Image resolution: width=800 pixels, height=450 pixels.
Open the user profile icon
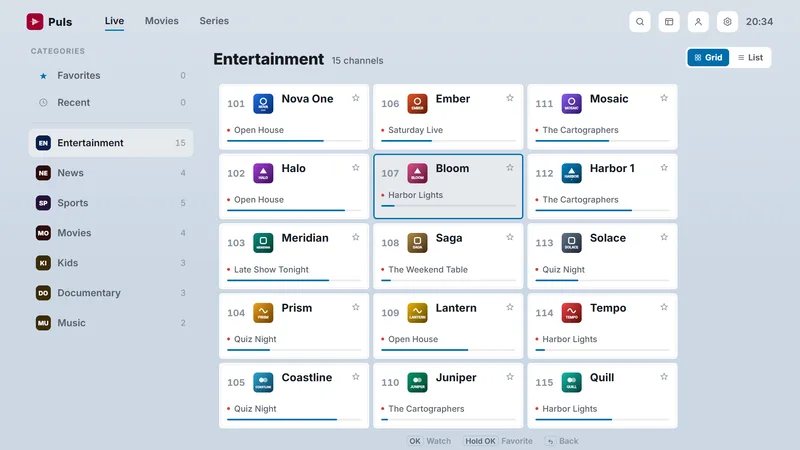pos(698,22)
